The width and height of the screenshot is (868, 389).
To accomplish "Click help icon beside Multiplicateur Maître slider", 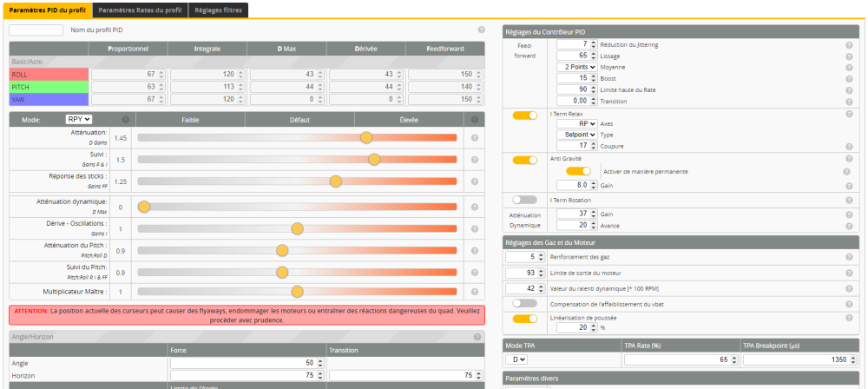I will (475, 292).
